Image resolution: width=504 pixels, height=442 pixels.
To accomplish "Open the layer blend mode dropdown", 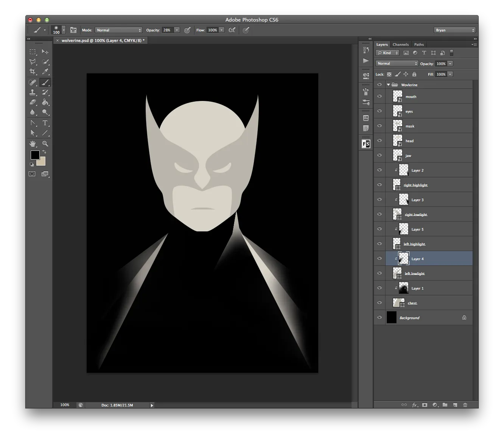I will pos(397,64).
